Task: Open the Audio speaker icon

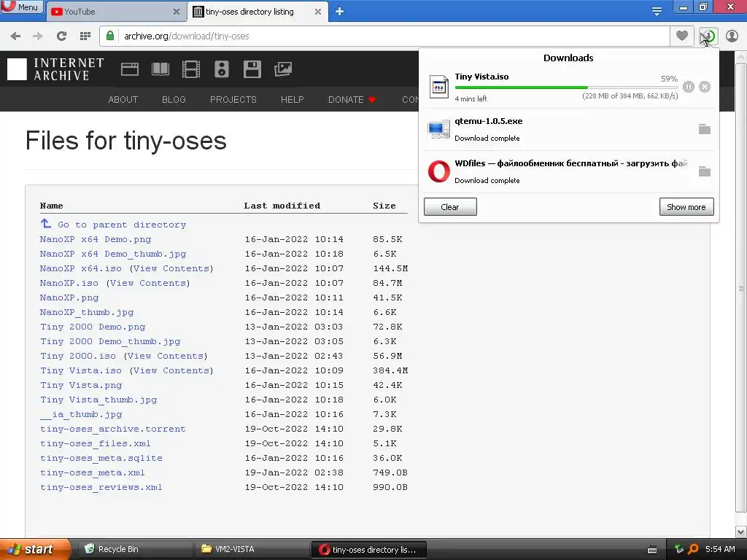Action: 222,69
